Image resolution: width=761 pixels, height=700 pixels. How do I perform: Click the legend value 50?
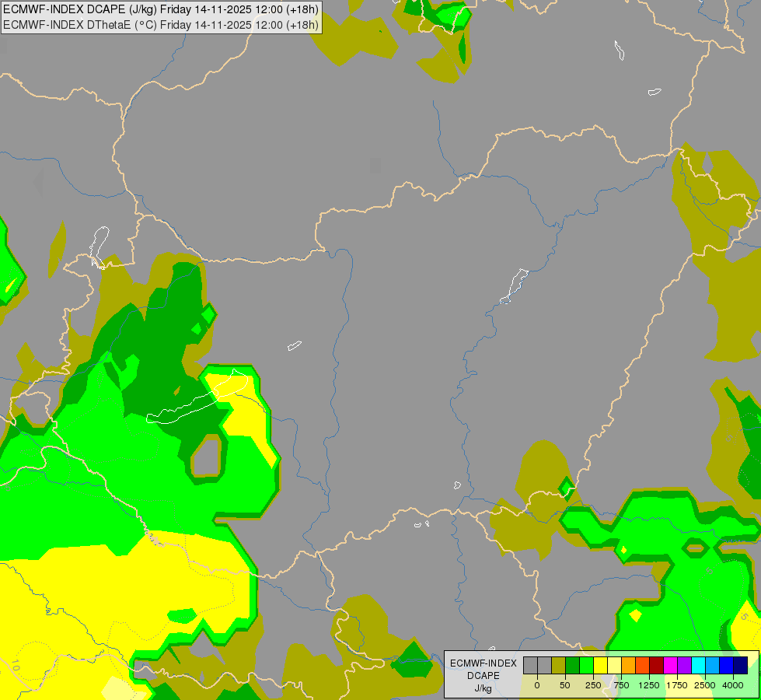click(x=565, y=685)
